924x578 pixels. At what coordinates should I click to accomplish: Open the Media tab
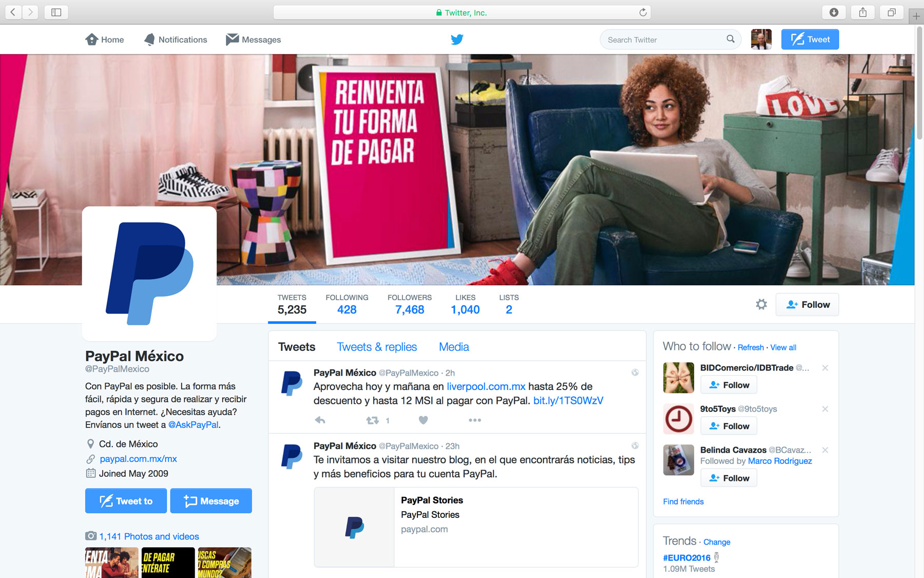tap(454, 347)
